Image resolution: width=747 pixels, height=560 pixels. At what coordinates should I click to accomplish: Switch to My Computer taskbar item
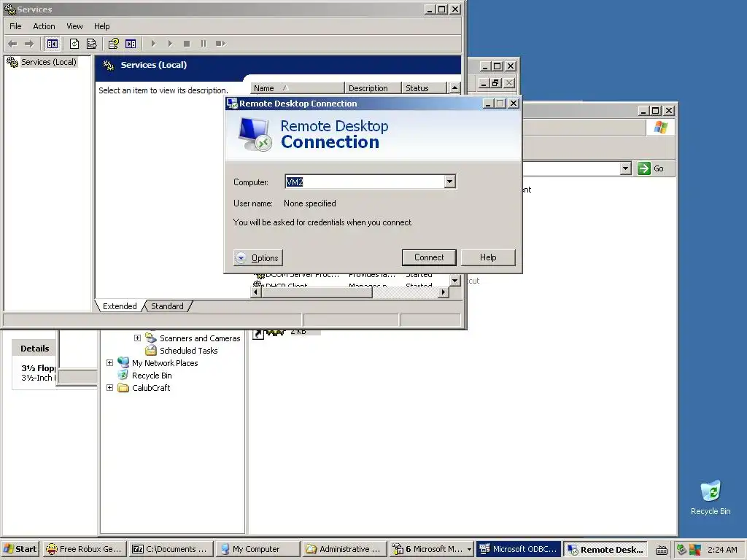pos(257,549)
